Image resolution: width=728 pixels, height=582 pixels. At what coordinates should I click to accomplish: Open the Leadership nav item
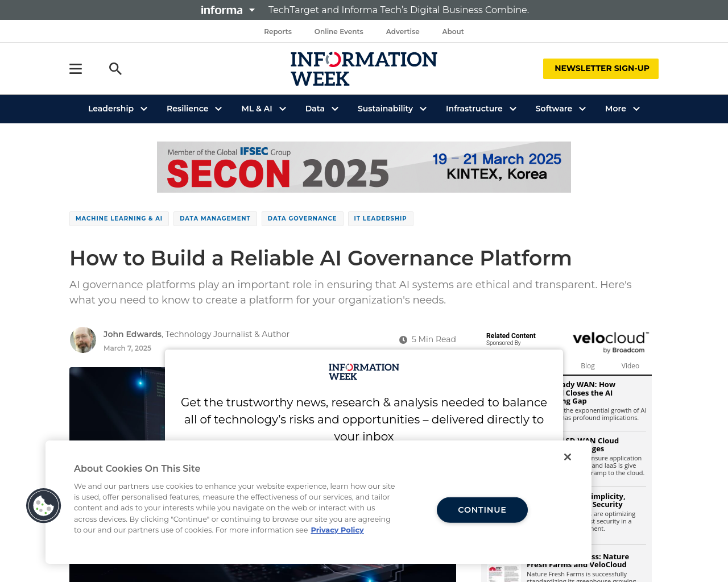coord(111,109)
